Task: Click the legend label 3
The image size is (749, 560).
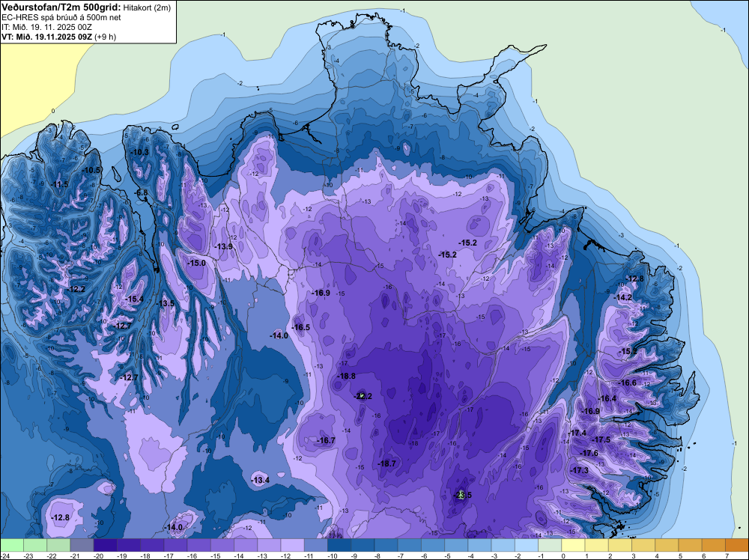Action: coord(634,556)
